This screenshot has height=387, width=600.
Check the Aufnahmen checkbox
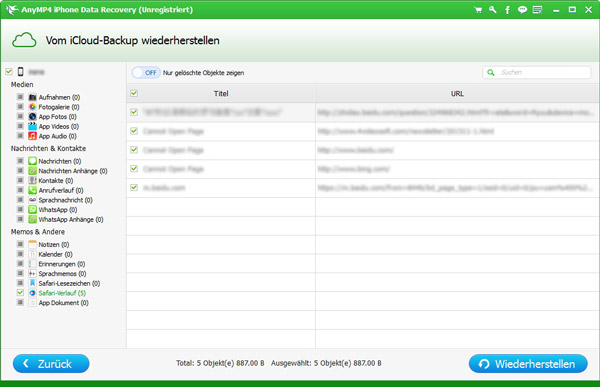20,97
